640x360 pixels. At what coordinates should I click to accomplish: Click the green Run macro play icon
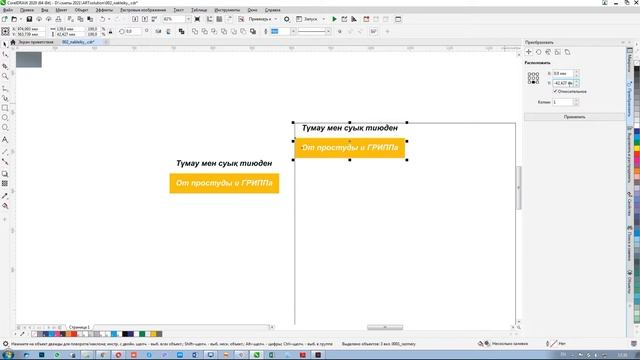[x=334, y=19]
